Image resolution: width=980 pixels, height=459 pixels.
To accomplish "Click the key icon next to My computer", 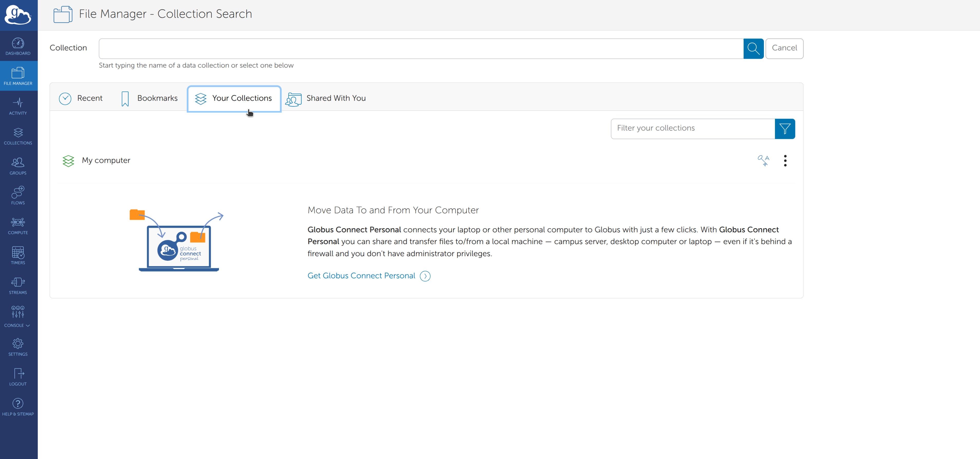I will pyautogui.click(x=763, y=161).
